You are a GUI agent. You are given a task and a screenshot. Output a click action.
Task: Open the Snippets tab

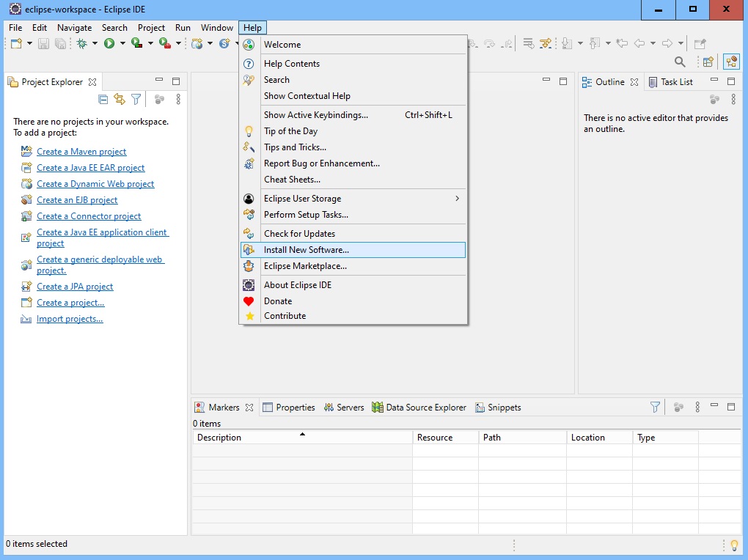click(x=498, y=408)
